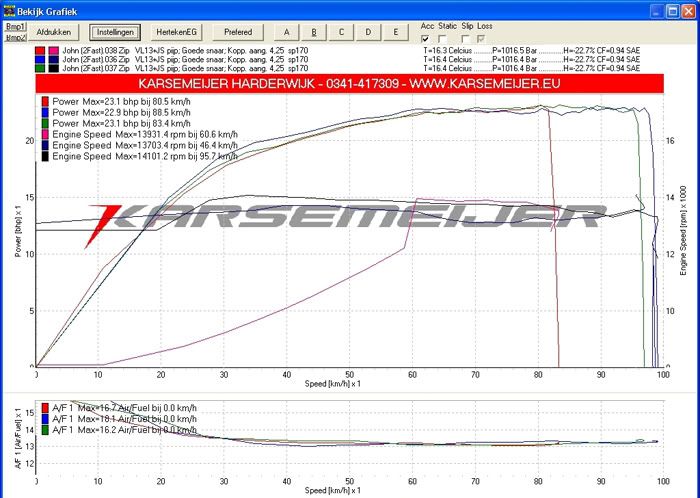The image size is (700, 498).
Task: Click magenta legend square for Engine Speed 13931.4 rpm
Action: tap(45, 134)
